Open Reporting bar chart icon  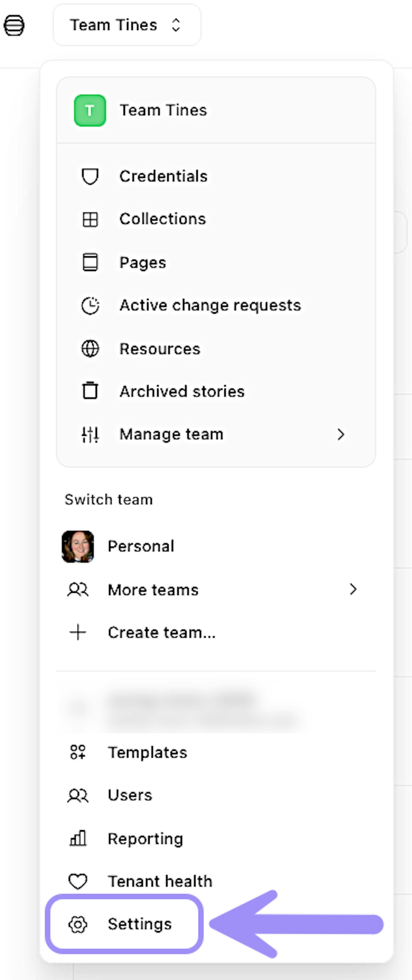pyautogui.click(x=78, y=838)
